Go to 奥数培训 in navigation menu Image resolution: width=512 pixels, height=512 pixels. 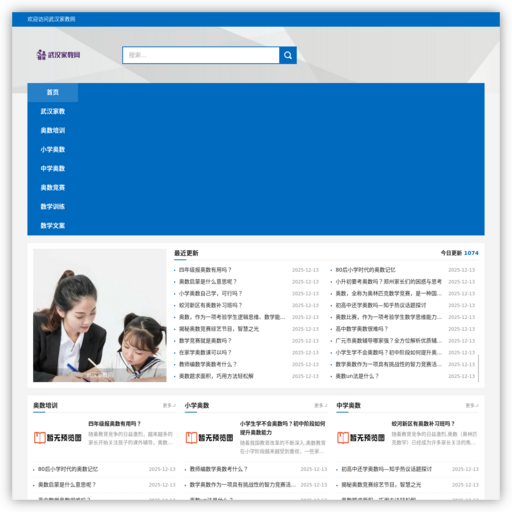(53, 130)
